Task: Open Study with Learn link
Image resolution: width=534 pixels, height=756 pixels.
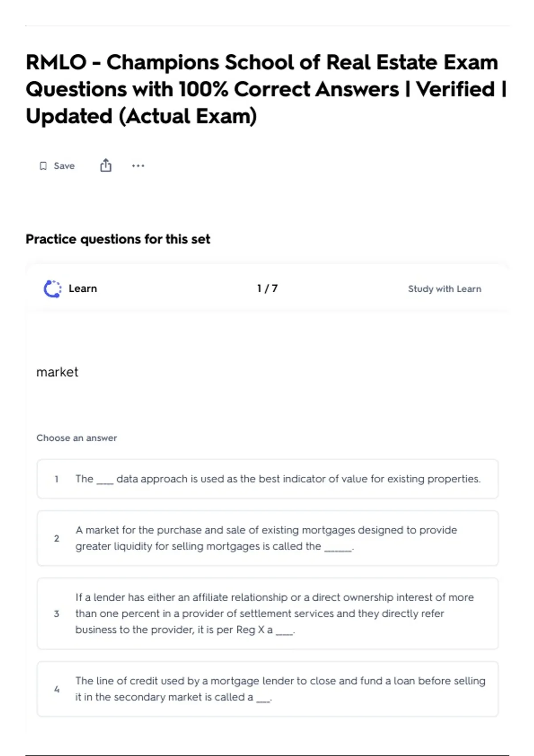Action: (445, 289)
